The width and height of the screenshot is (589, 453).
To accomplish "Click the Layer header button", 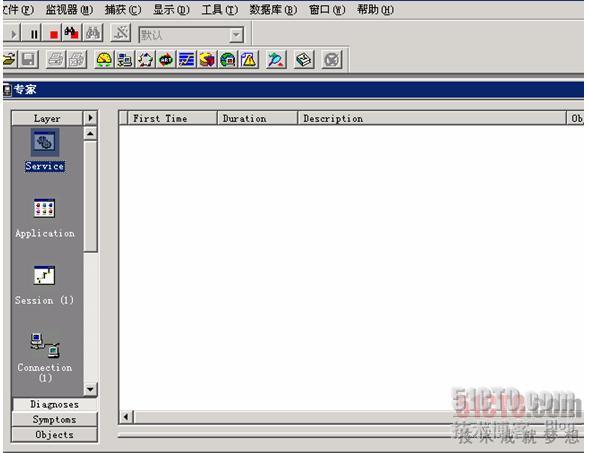I will 47,118.
